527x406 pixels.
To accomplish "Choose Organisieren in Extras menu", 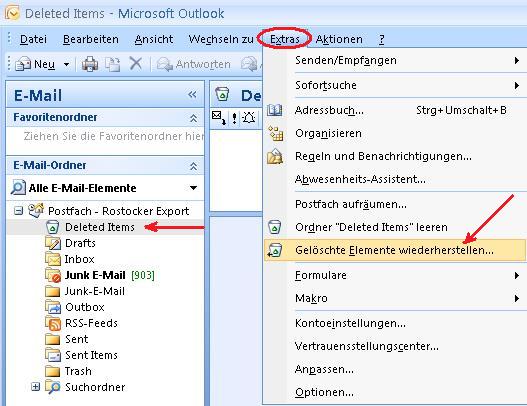I will (394, 133).
